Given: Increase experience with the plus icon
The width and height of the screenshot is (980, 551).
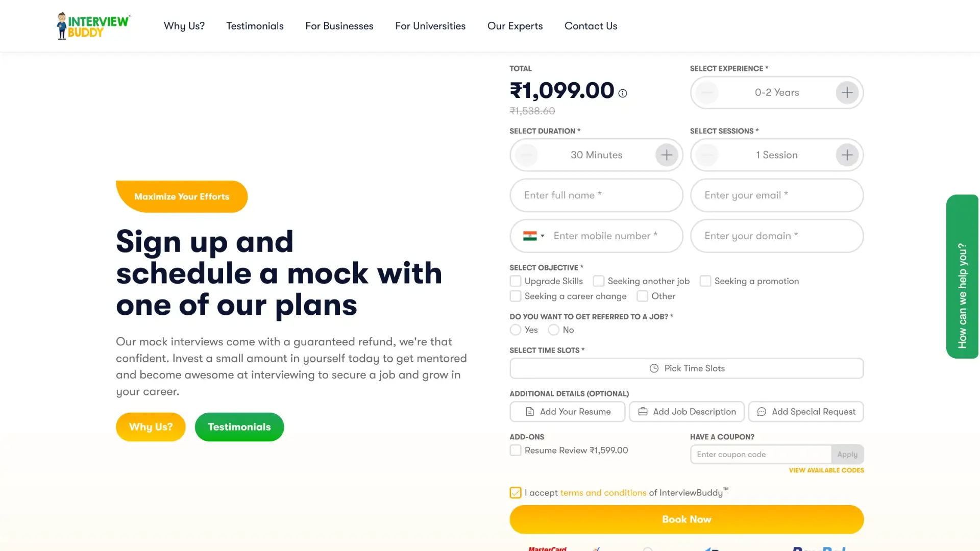Looking at the screenshot, I should 847,92.
